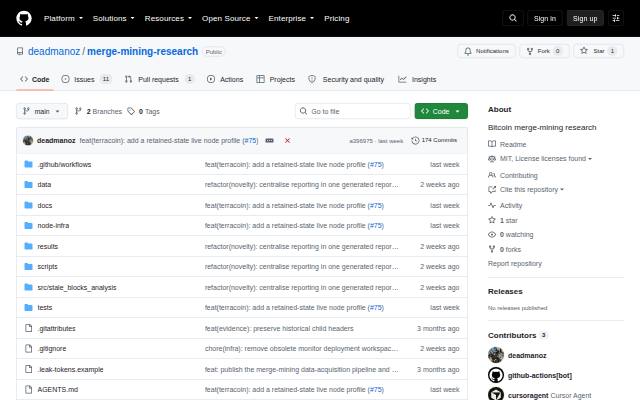Expand the MIT license dropdown
This screenshot has width=640, height=400.
540,158
